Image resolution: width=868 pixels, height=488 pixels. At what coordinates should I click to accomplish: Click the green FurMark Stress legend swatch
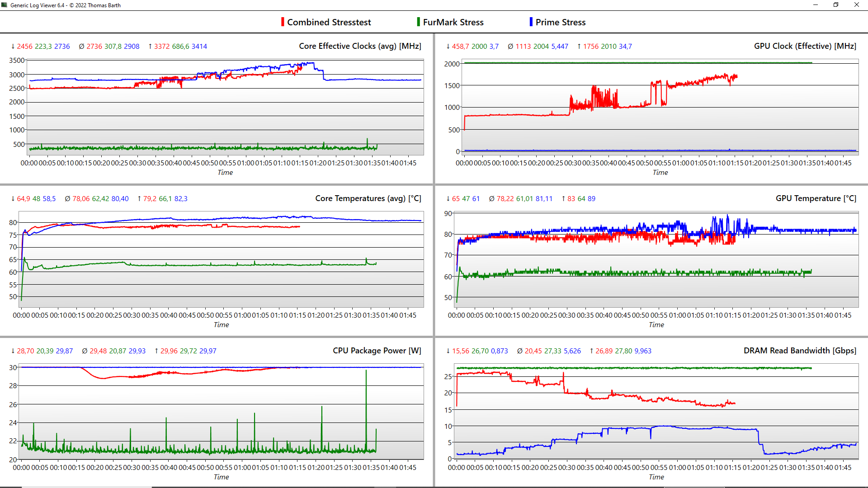click(x=418, y=22)
